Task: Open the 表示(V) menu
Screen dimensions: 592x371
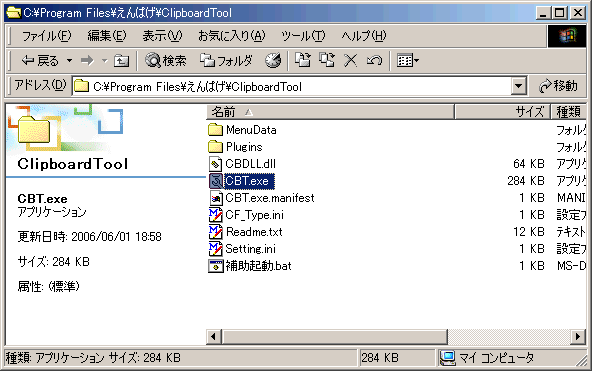Action: (162, 36)
